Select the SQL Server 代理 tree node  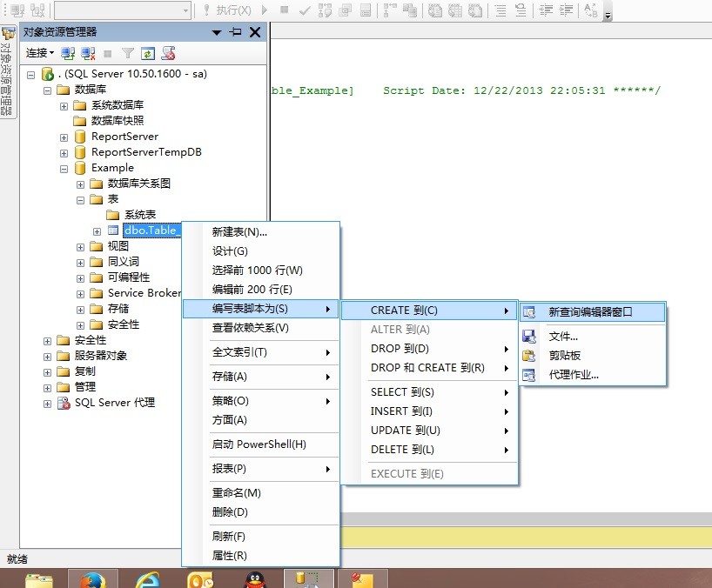click(x=114, y=403)
